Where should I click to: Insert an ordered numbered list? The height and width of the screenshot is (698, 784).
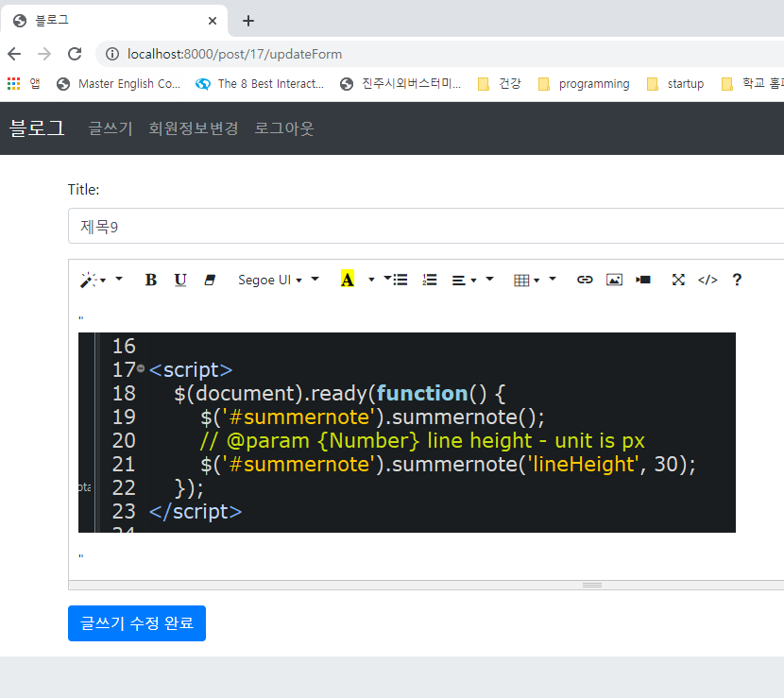click(430, 280)
